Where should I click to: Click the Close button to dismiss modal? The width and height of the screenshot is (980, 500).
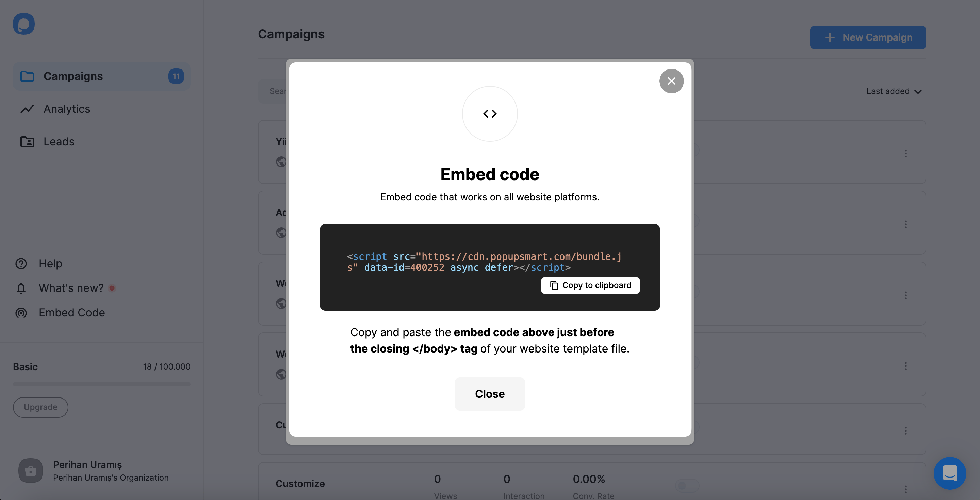click(490, 393)
